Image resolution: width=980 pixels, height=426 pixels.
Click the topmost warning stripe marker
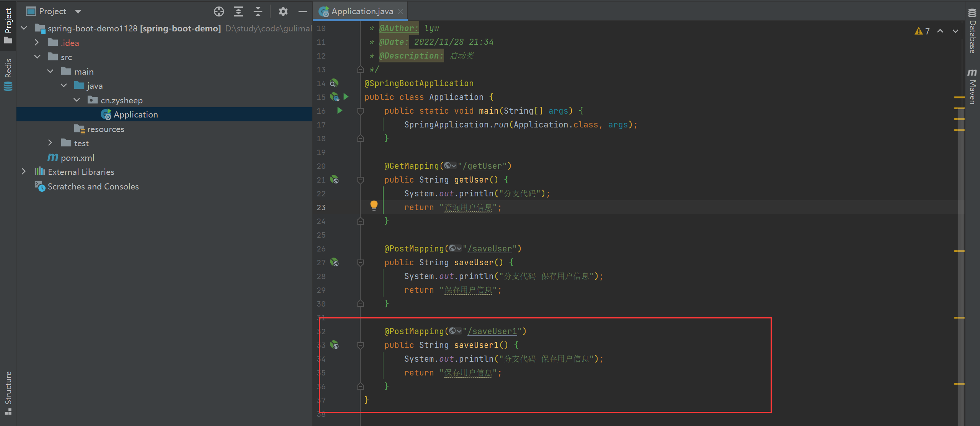point(959,98)
